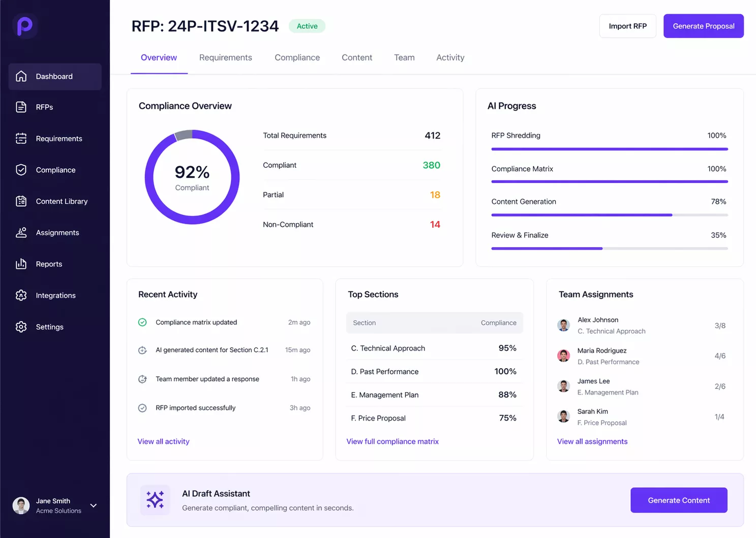Image resolution: width=756 pixels, height=538 pixels.
Task: Click the AI Draft Assistant sparkle icon
Action: [155, 500]
